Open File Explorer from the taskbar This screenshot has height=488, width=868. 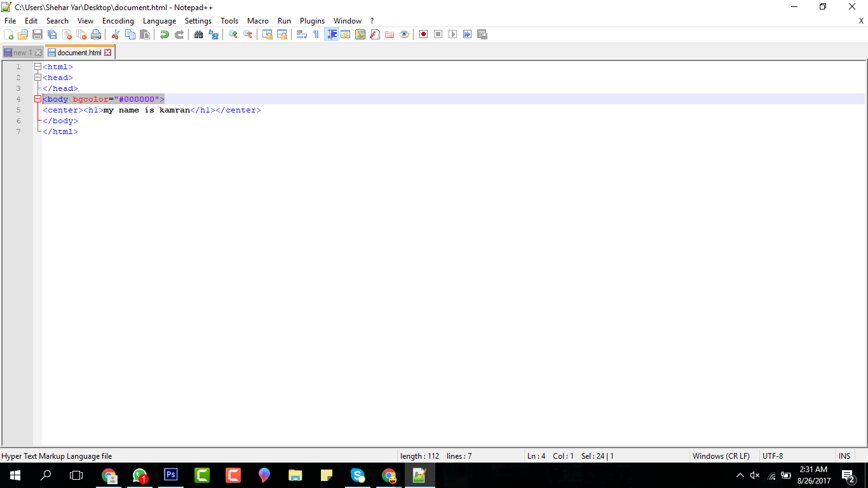(295, 475)
